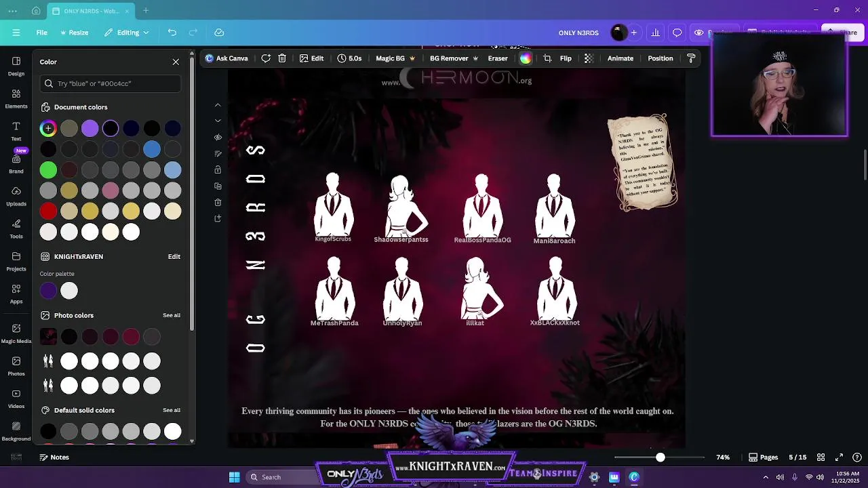Move page up with chevron
Screen dimensions: 868x488
coord(218,105)
